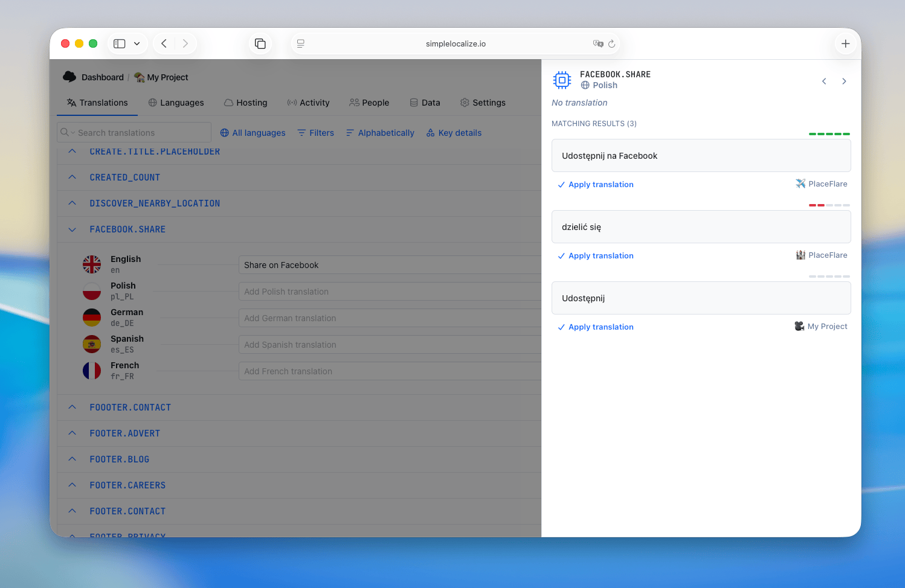The height and width of the screenshot is (588, 905).
Task: Click the United Kingdom flag for English
Action: coord(92,264)
